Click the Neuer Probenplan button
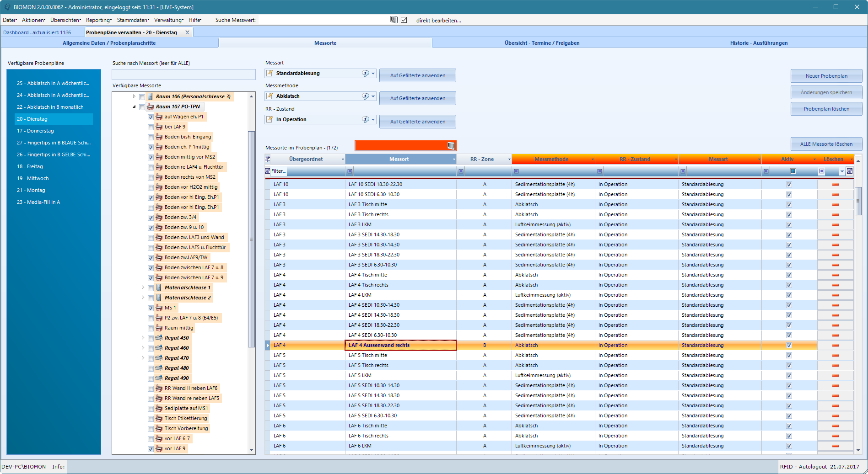Screen dimensions: 868x474 pyautogui.click(x=826, y=76)
